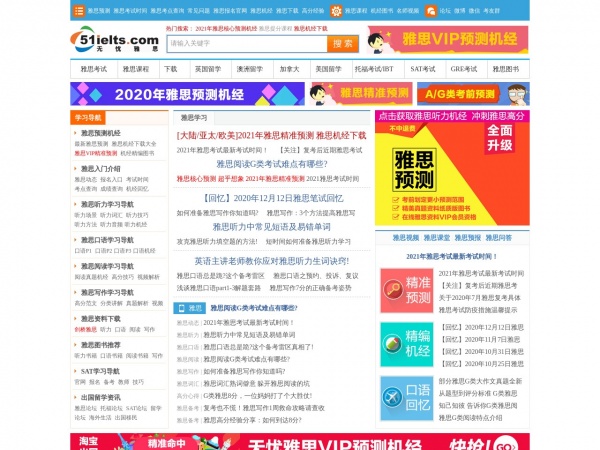The height and width of the screenshot is (450, 600).
Task: Select the 雅思考试 main nav item
Action: click(x=94, y=69)
